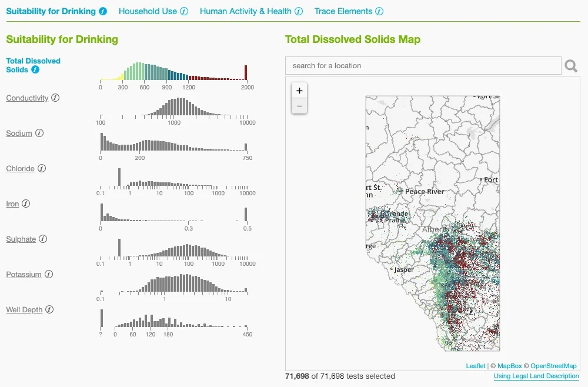Select the Potassium parameter link

(24, 275)
